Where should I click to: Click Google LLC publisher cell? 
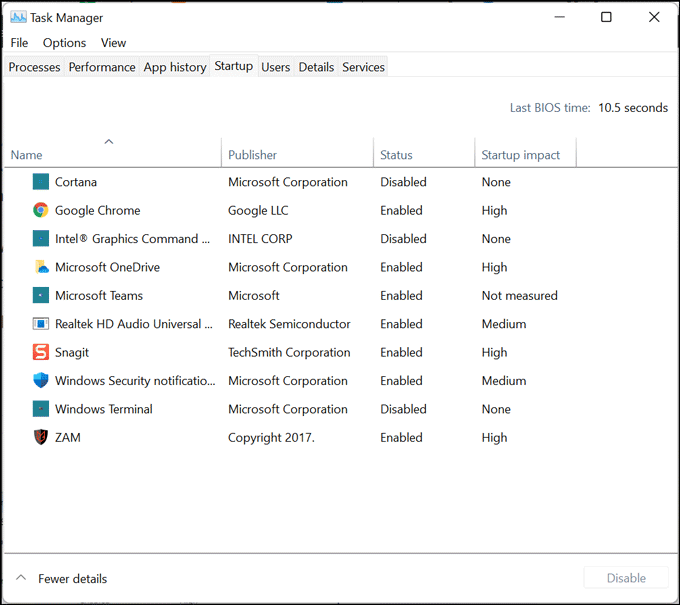[258, 210]
